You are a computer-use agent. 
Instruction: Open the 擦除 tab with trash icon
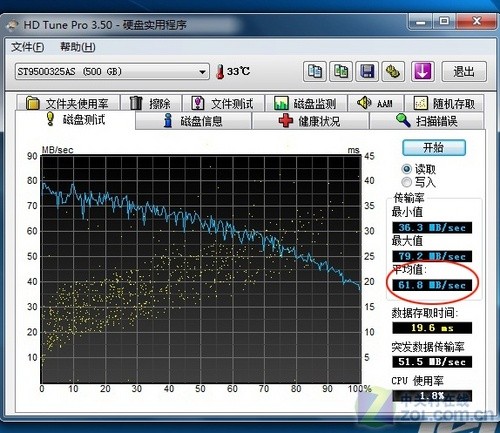(151, 103)
